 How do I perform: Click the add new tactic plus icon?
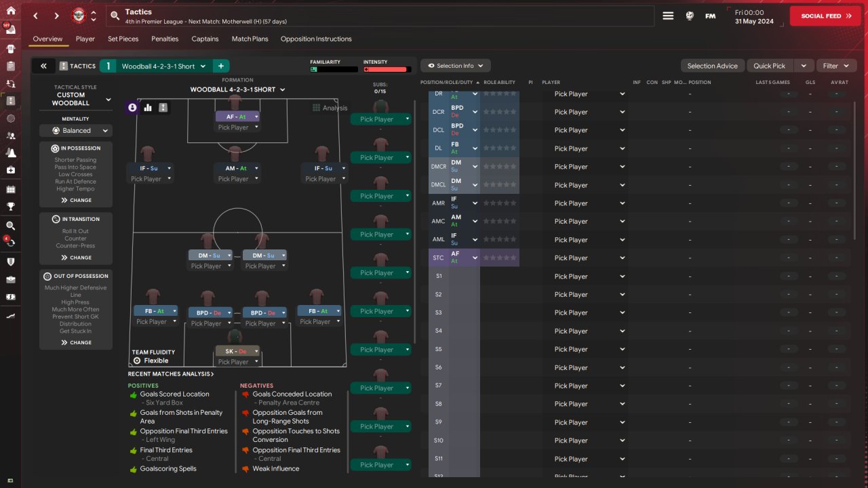(x=220, y=66)
